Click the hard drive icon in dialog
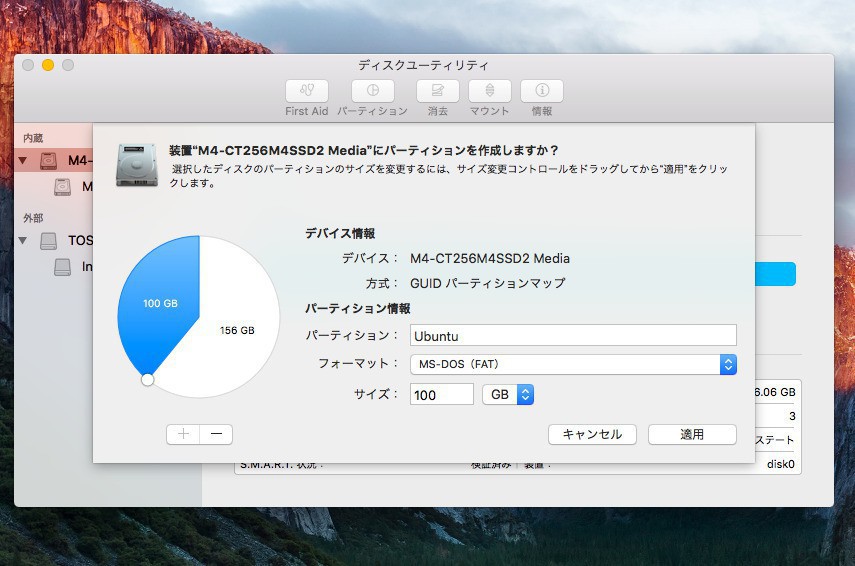 coord(137,165)
